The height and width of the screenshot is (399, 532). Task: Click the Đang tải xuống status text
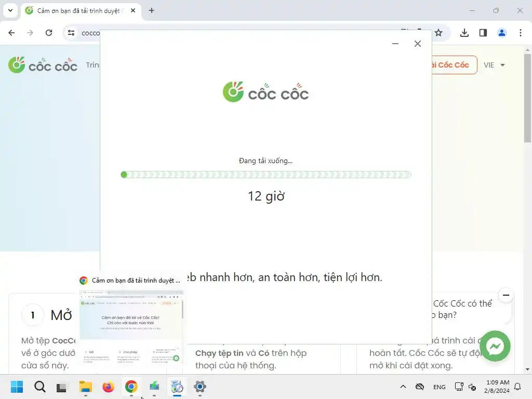tap(265, 161)
